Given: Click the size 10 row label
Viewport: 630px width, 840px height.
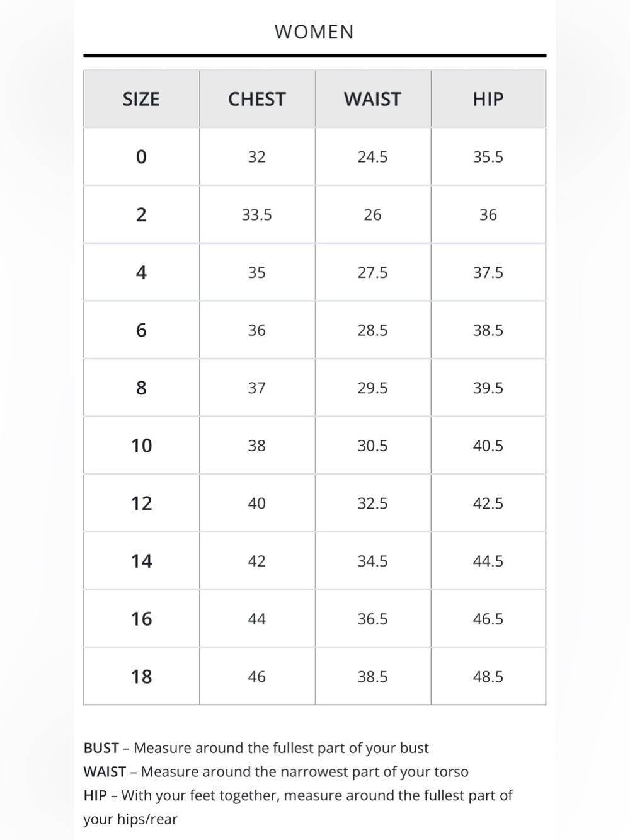Looking at the screenshot, I should [141, 446].
